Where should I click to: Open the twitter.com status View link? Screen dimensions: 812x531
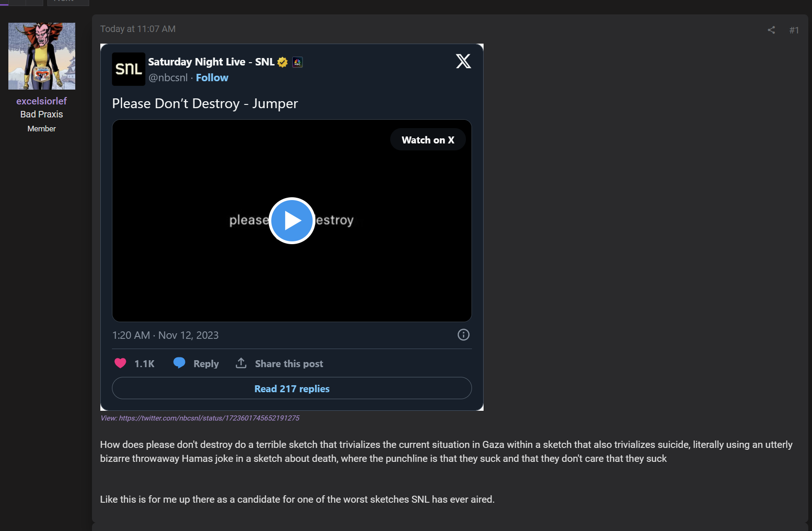(200, 418)
